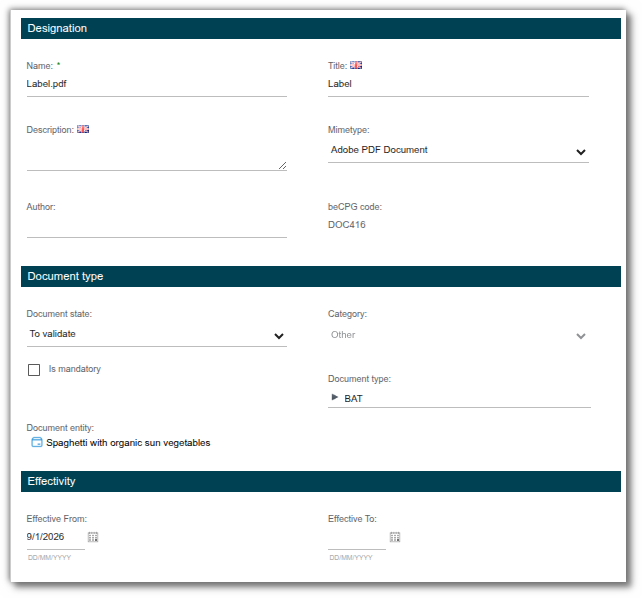Click the Name input field
This screenshot has height=598, width=642.
156,85
